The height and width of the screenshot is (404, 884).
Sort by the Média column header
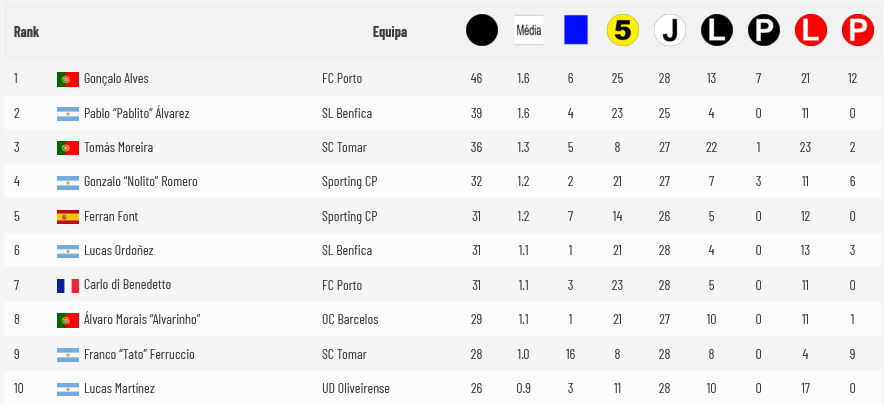pyautogui.click(x=528, y=31)
